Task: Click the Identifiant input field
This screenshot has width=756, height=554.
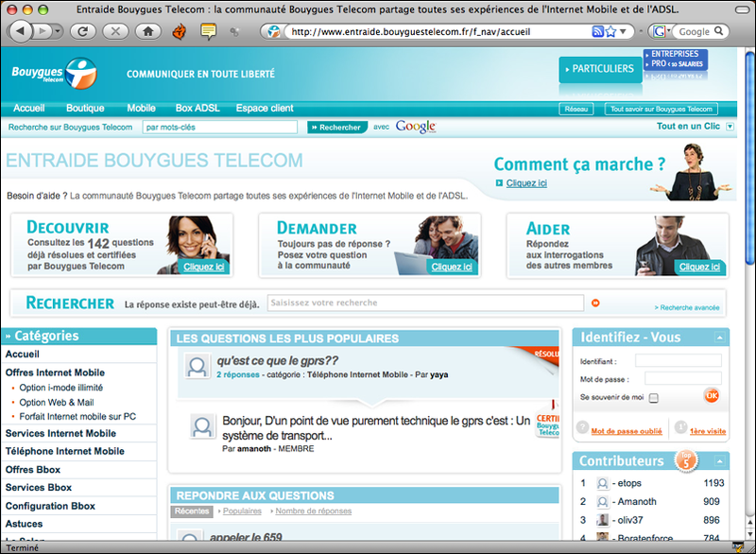Action: point(679,360)
